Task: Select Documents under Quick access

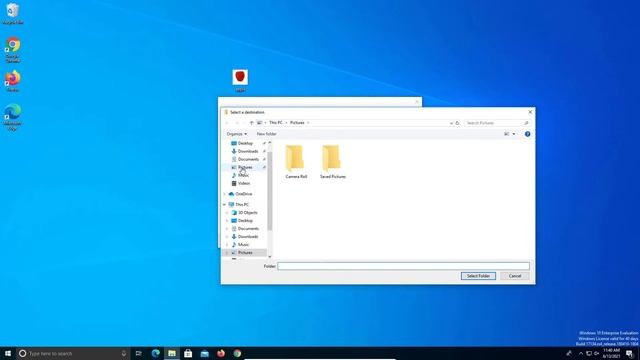Action: (248, 159)
